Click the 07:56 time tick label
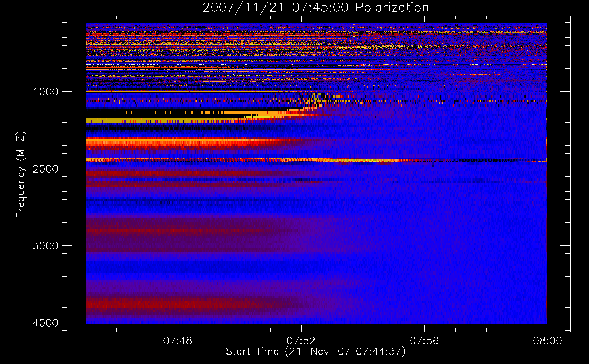This screenshot has height=364, width=589. pyautogui.click(x=424, y=341)
